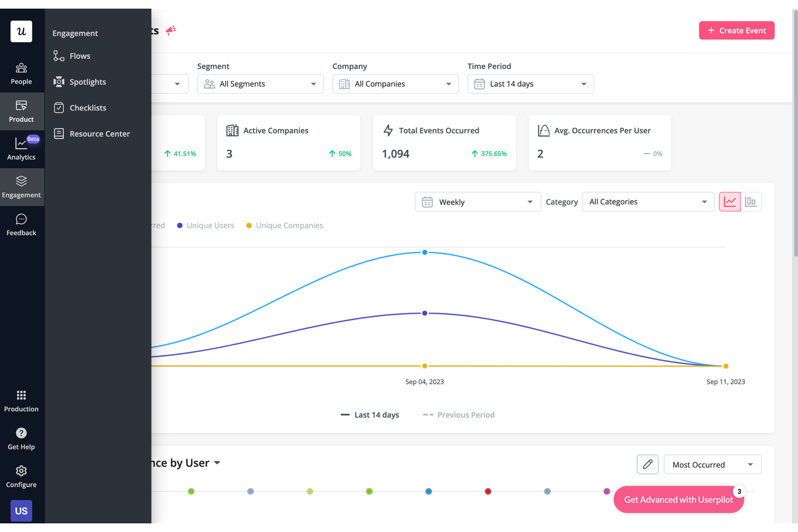
Task: Open Configure settings in the sidebar
Action: [21, 471]
